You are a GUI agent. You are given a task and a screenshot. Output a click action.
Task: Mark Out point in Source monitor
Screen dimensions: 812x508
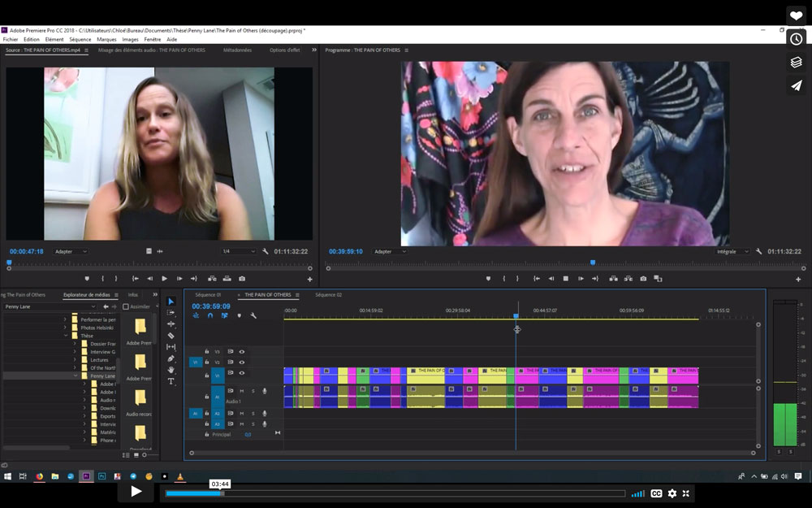click(x=116, y=279)
